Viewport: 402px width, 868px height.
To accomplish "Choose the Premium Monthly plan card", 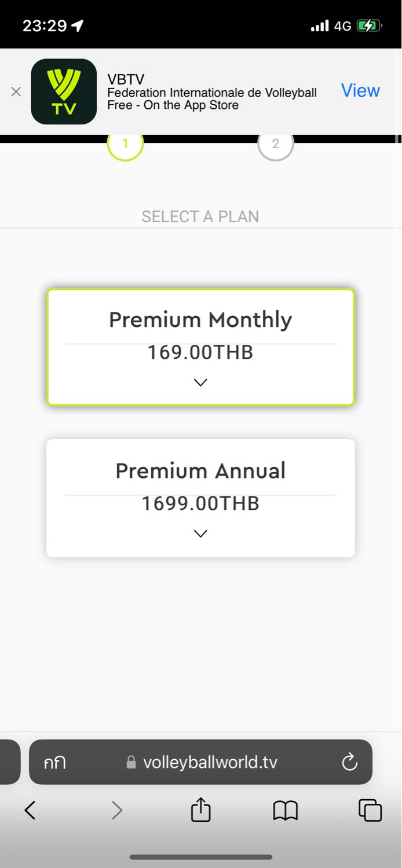I will (200, 347).
